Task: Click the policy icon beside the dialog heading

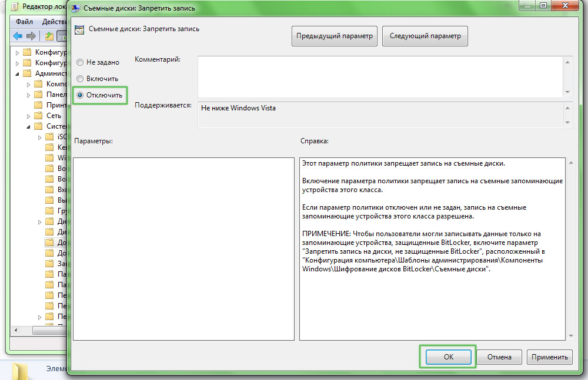Action: click(79, 29)
